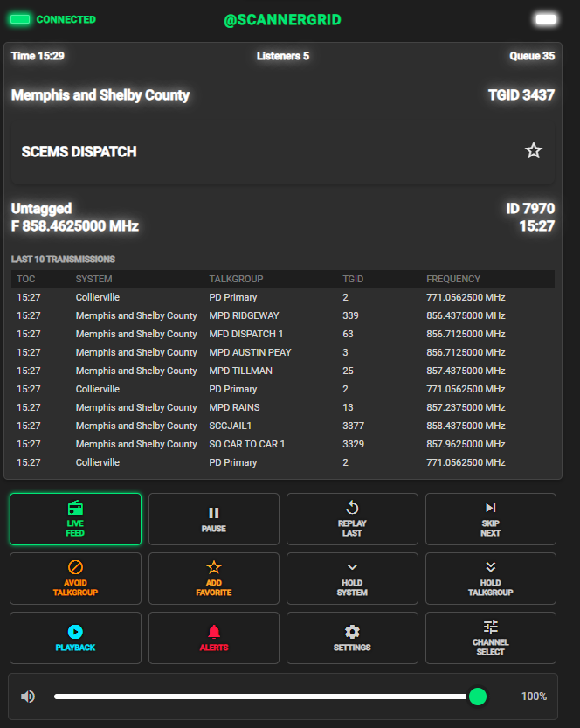580x728 pixels.
Task: Toggle Hold Talkgroup
Action: pos(490,579)
